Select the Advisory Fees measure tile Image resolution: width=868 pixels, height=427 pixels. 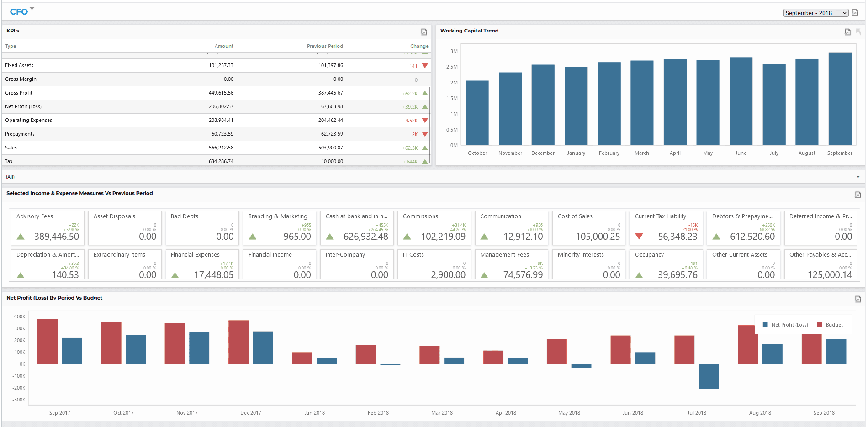pyautogui.click(x=48, y=227)
